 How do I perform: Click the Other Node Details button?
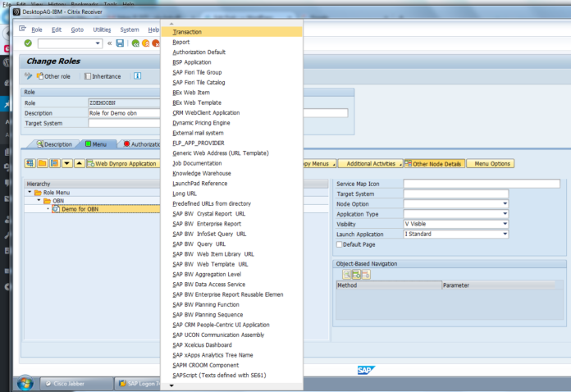[x=435, y=164]
